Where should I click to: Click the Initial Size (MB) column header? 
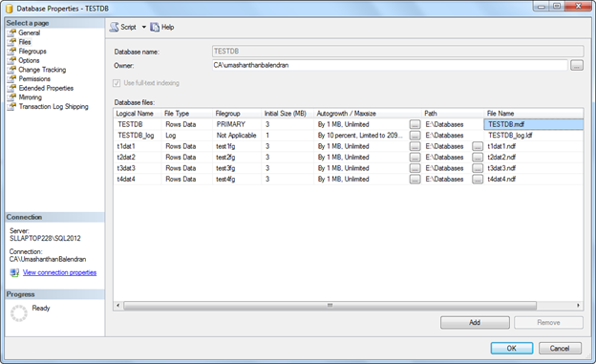(287, 114)
